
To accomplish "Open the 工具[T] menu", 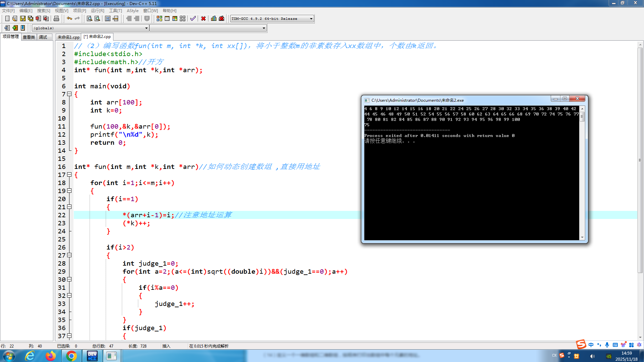I will coord(115,11).
